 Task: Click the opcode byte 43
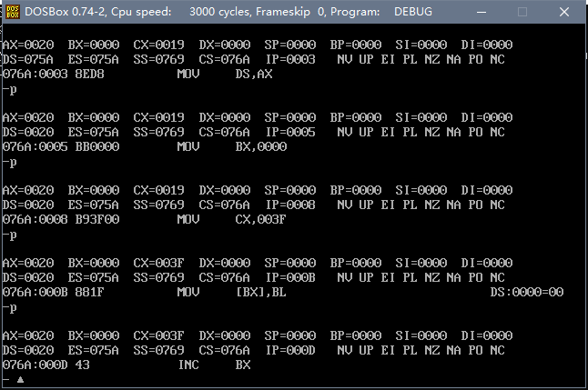(x=83, y=365)
